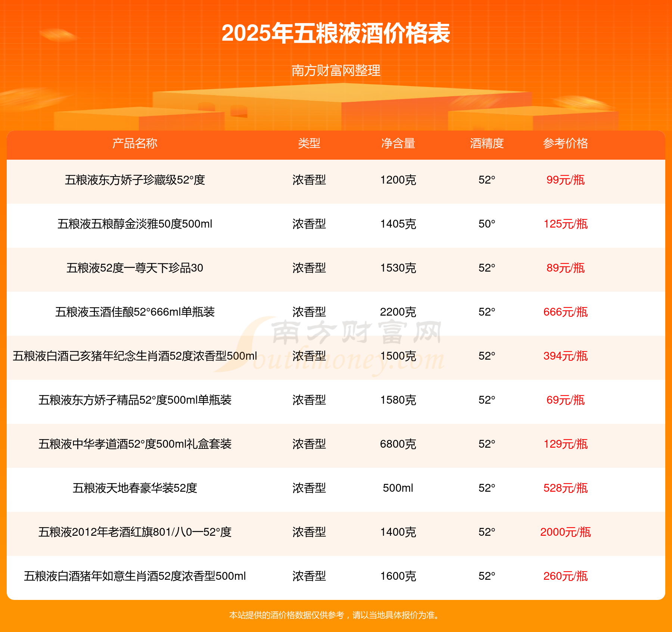Screen dimensions: 672x632
Task: Click the "6800克" net content cell
Action: pos(398,444)
